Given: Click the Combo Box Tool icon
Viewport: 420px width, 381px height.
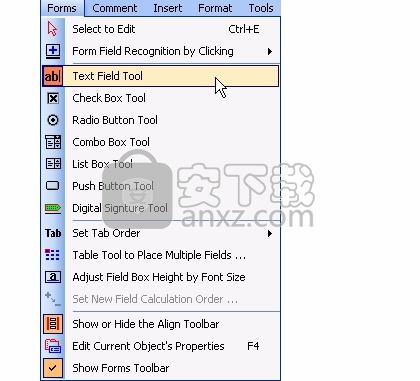Looking at the screenshot, I should 53,142.
